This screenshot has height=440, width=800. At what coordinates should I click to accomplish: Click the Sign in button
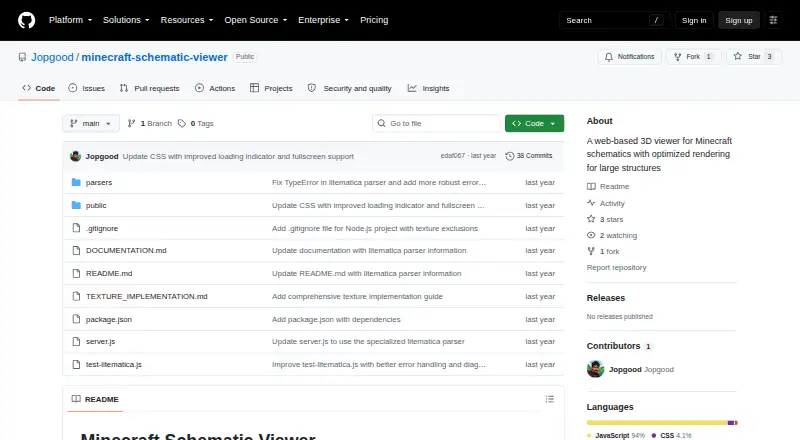[x=694, y=20]
